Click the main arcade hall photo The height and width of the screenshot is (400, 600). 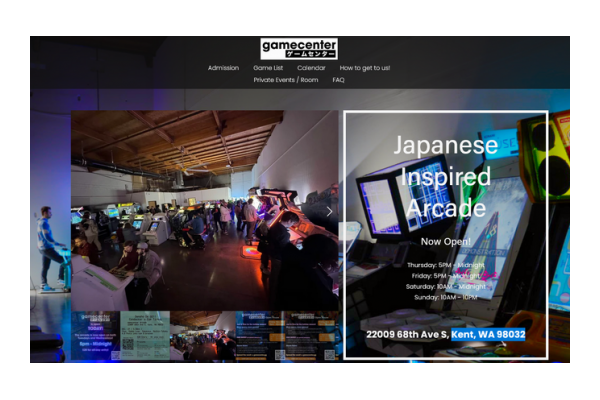(205, 211)
